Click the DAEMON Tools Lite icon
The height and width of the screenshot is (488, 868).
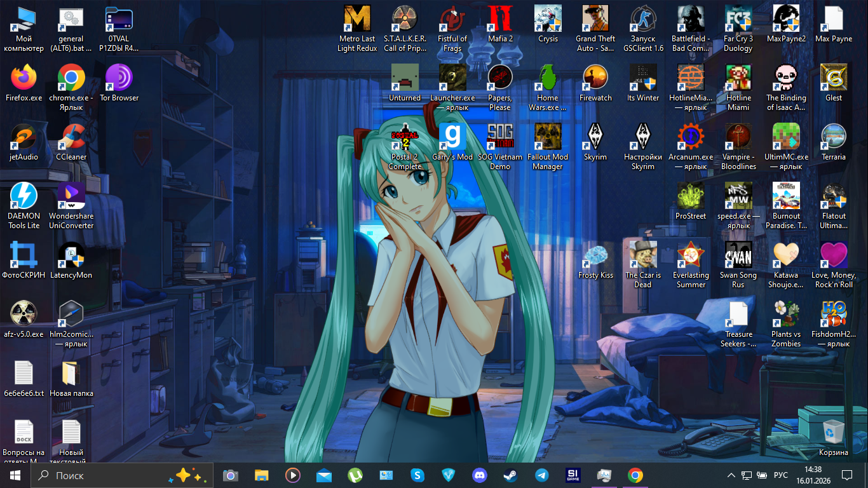[x=24, y=207]
